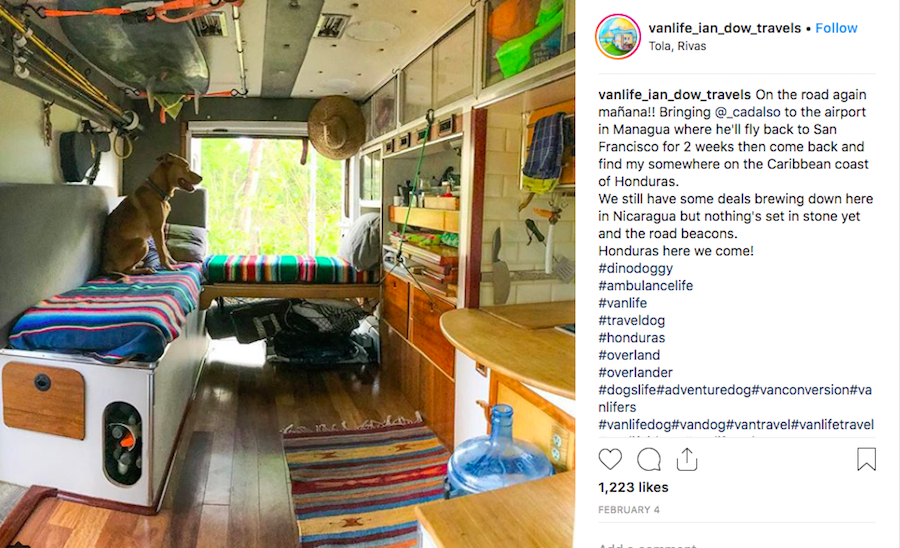View the 1,223 likes list
The width and height of the screenshot is (900, 548).
[633, 487]
